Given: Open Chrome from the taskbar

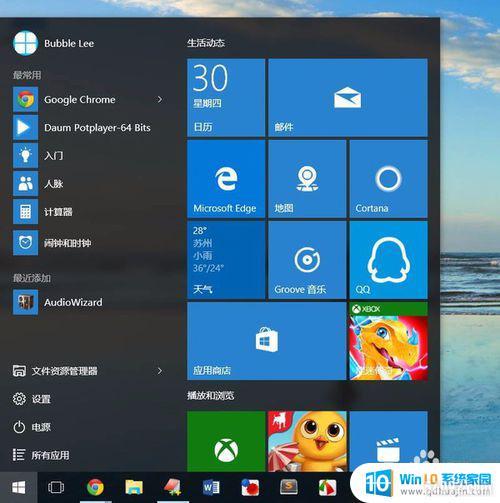Looking at the screenshot, I should 95,487.
